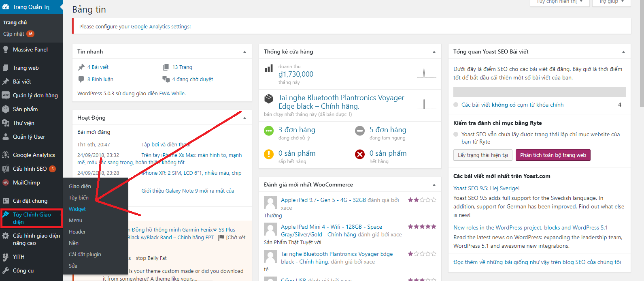644x281 pixels.
Task: Click the MailChimp sidebar icon
Action: click(x=6, y=182)
